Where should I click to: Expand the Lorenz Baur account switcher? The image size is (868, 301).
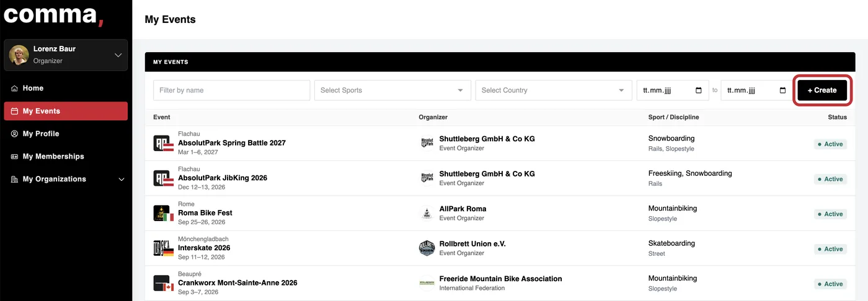tap(118, 55)
